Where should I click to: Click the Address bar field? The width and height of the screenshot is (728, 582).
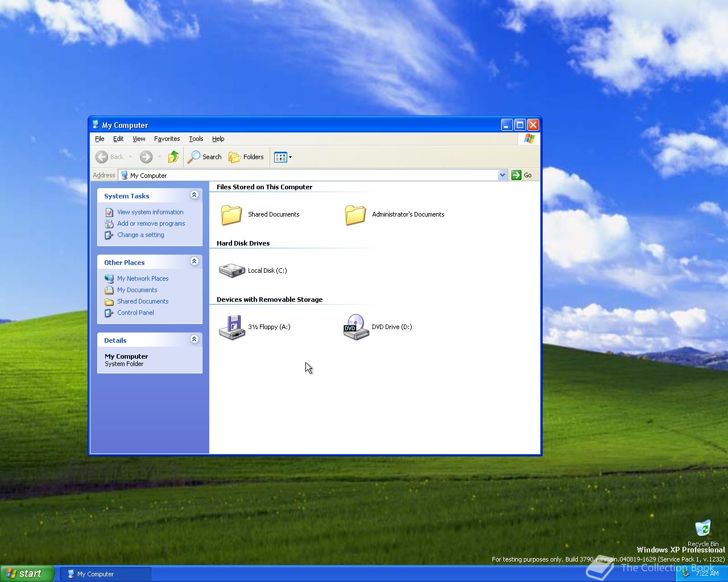pyautogui.click(x=312, y=175)
